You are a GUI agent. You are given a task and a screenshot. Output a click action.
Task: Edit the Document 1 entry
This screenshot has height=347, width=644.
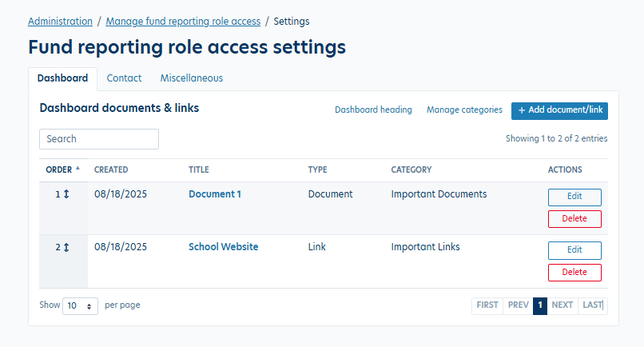574,197
